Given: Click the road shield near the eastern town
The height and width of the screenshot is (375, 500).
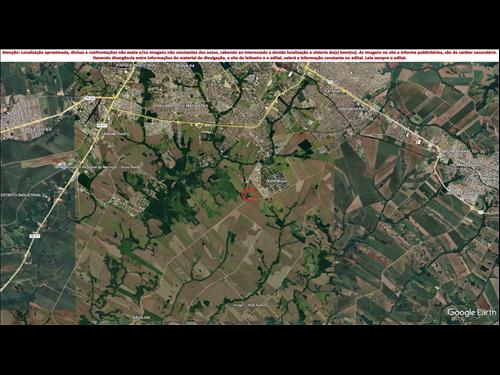Looking at the screenshot, I should (481, 212).
